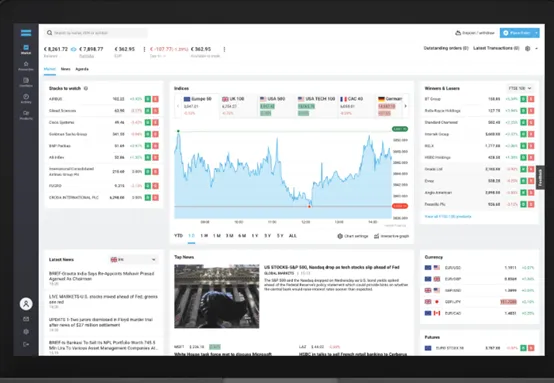
Task: Click View all FTSE 100 products link
Action: 448,217
